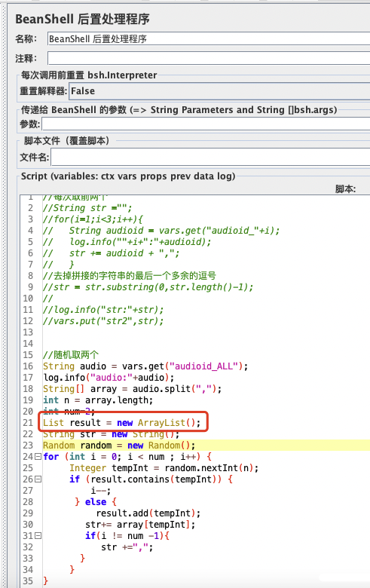Click the empty line 14 in script editor
This screenshot has width=370, height=588.
pyautogui.click(x=206, y=344)
